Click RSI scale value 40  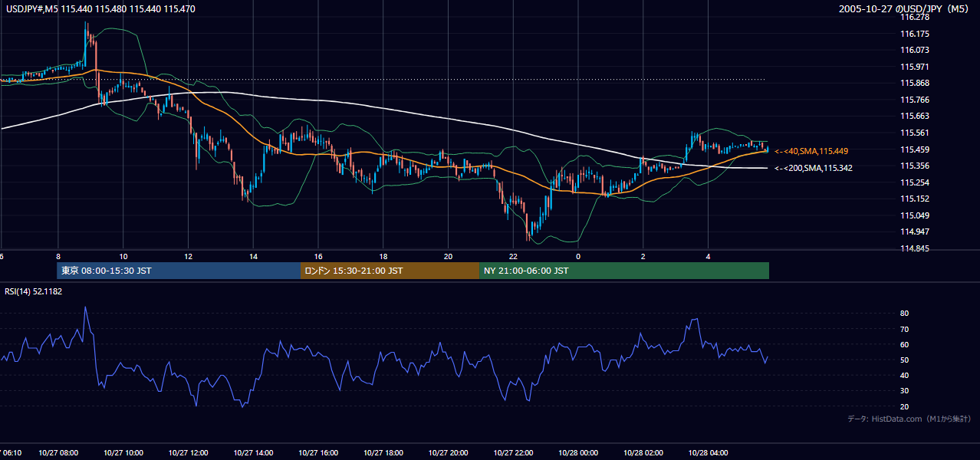coord(905,375)
